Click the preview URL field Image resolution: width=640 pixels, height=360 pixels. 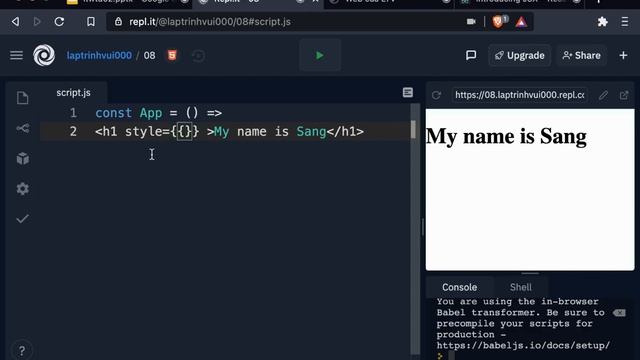[520, 95]
